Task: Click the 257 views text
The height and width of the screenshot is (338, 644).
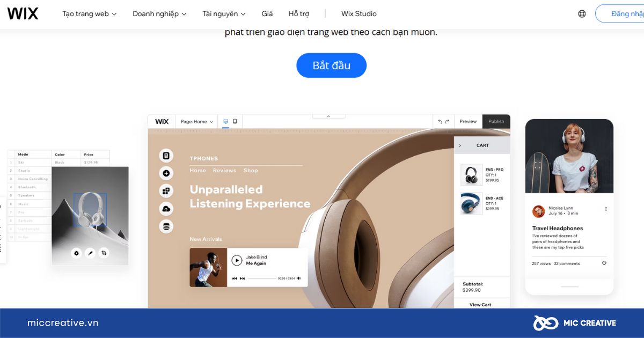Action: point(541,263)
